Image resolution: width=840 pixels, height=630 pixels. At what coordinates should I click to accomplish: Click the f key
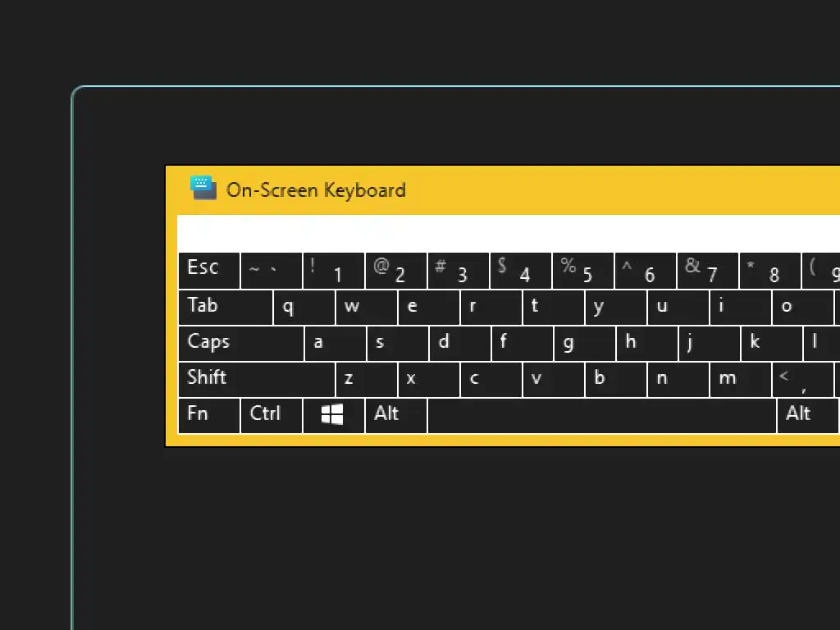pyautogui.click(x=523, y=344)
